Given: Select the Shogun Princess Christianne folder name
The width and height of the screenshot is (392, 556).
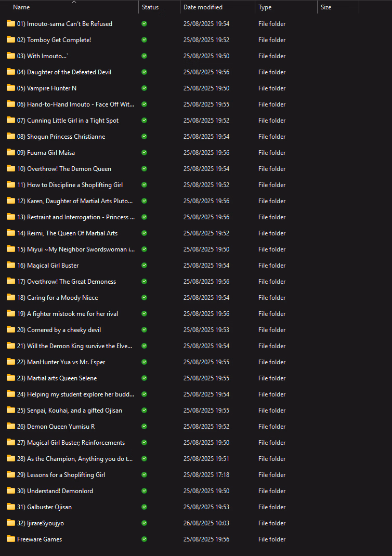Looking at the screenshot, I should pyautogui.click(x=66, y=137).
